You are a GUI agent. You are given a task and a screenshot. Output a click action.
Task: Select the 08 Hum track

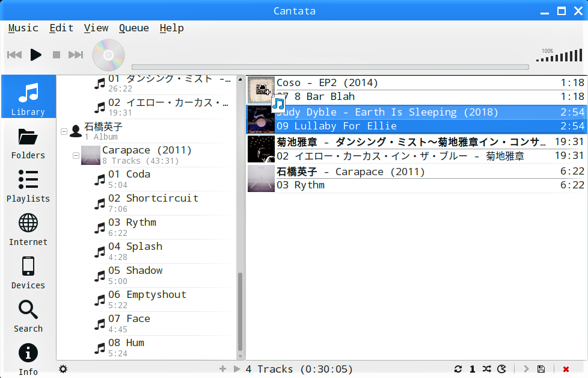[x=163, y=347]
